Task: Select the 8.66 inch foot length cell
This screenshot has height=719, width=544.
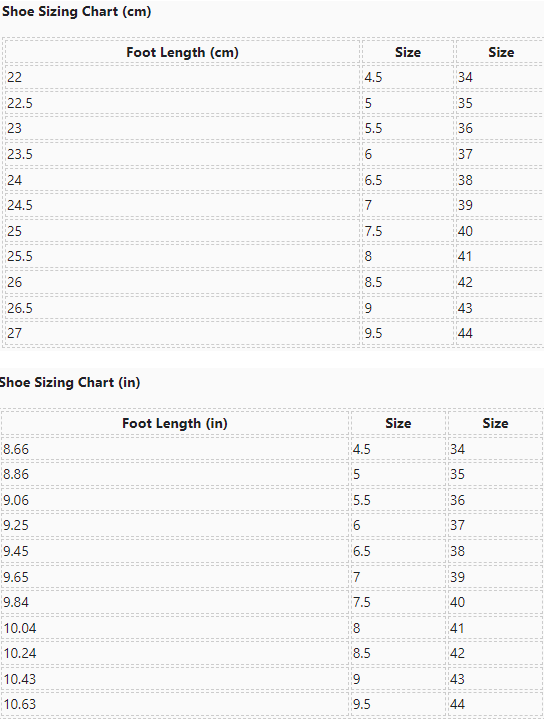Action: 175,449
